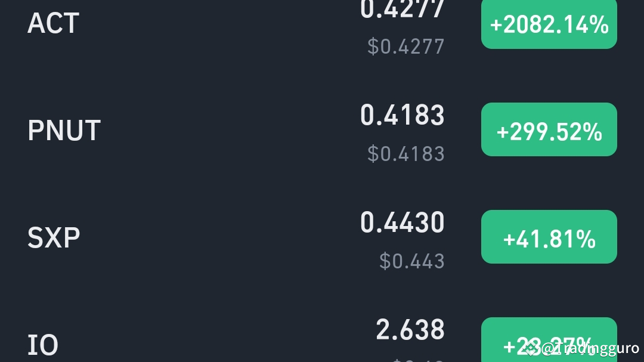The image size is (644, 362).
Task: Select the SXP token symbol
Action: coord(54,237)
